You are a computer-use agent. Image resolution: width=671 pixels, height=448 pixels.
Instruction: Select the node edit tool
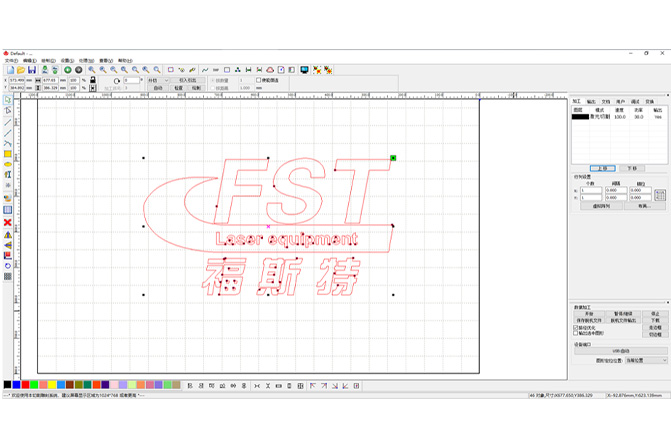[8, 110]
